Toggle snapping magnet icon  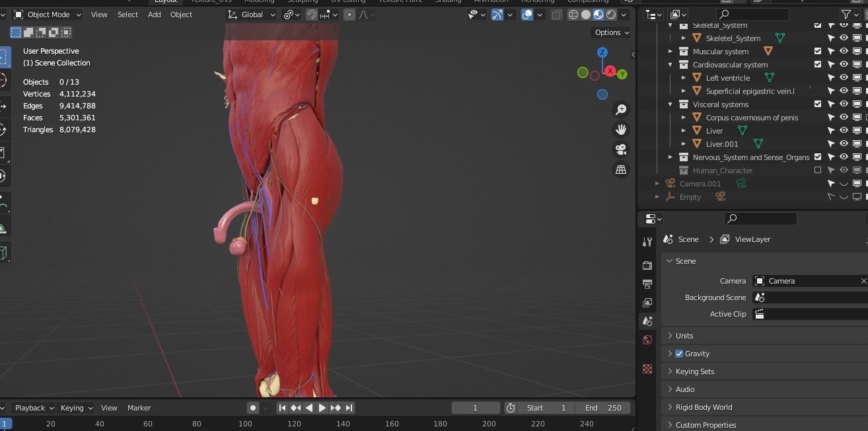tap(311, 15)
